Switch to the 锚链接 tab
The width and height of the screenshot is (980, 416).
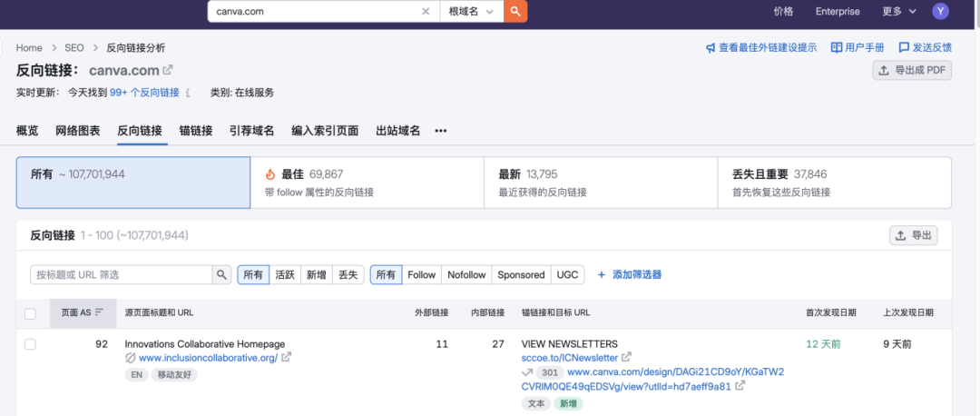coord(196,131)
